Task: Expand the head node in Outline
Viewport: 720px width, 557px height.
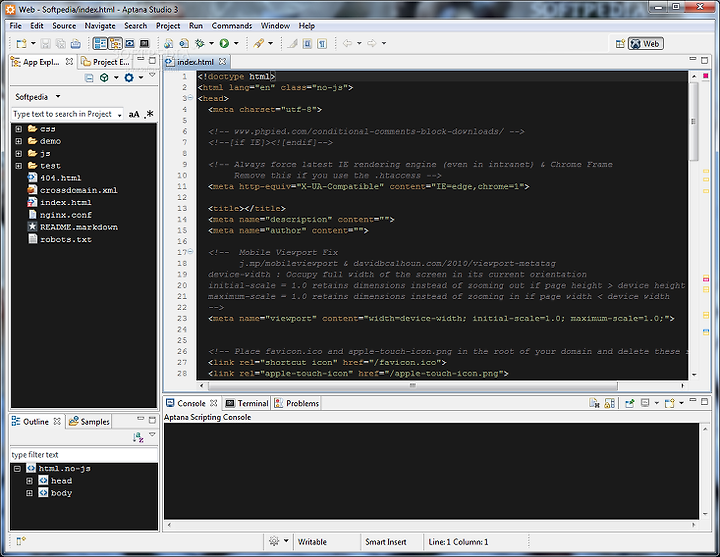Action: pyautogui.click(x=29, y=481)
